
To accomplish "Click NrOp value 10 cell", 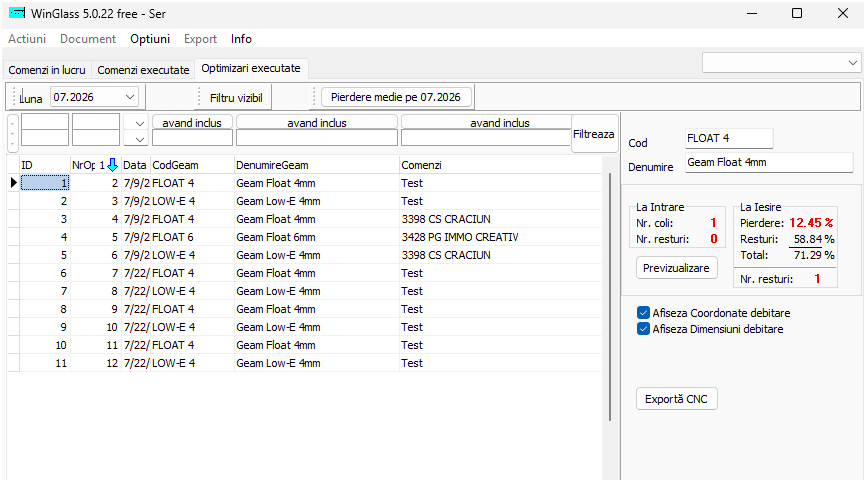I will [96, 327].
